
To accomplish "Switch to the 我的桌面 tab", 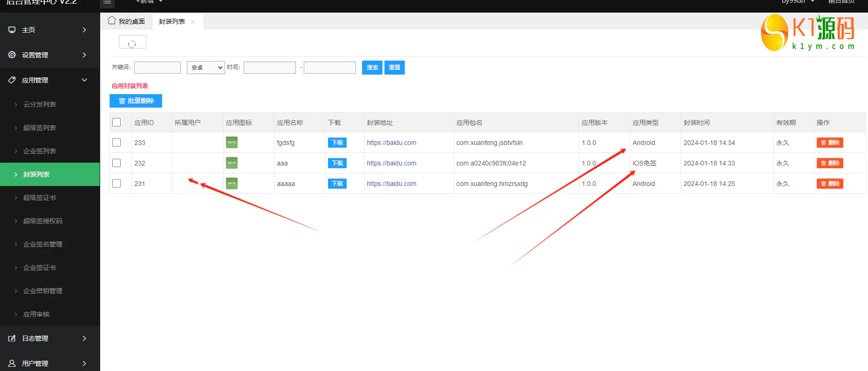I will (x=126, y=21).
